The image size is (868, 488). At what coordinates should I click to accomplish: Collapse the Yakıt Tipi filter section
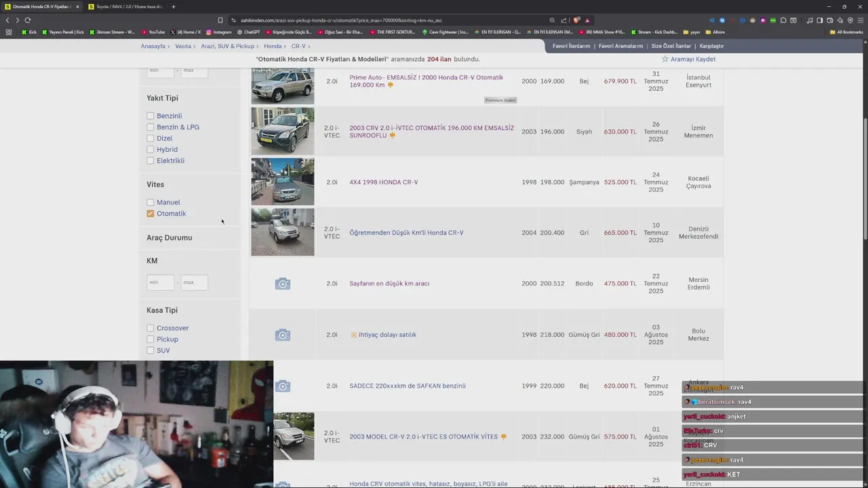pyautogui.click(x=162, y=98)
